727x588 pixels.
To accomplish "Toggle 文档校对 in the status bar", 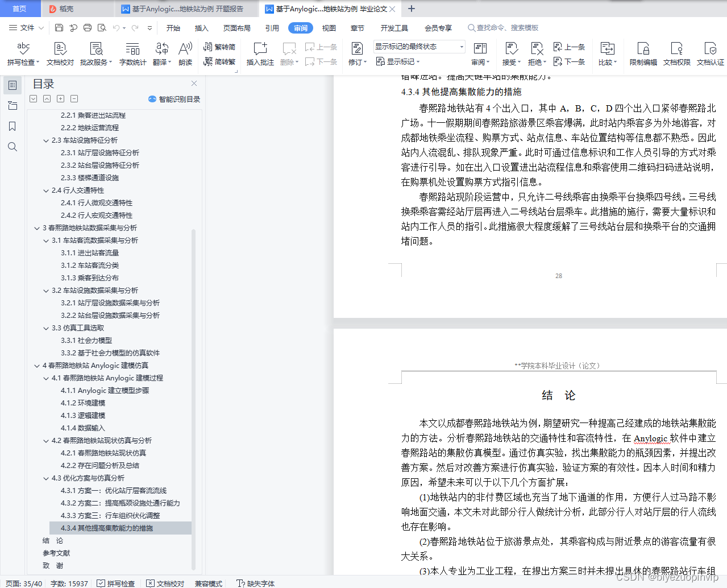I will coord(164,583).
